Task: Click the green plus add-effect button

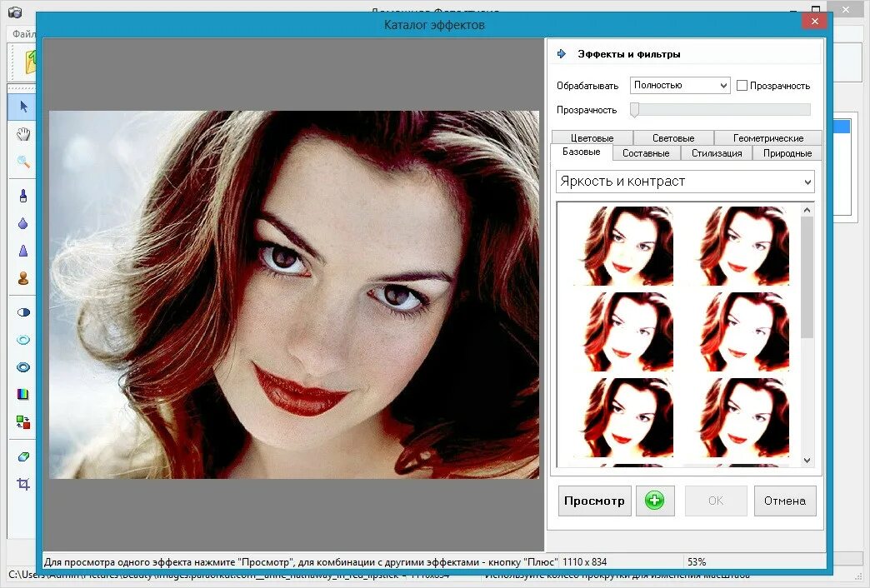Action: pyautogui.click(x=655, y=501)
